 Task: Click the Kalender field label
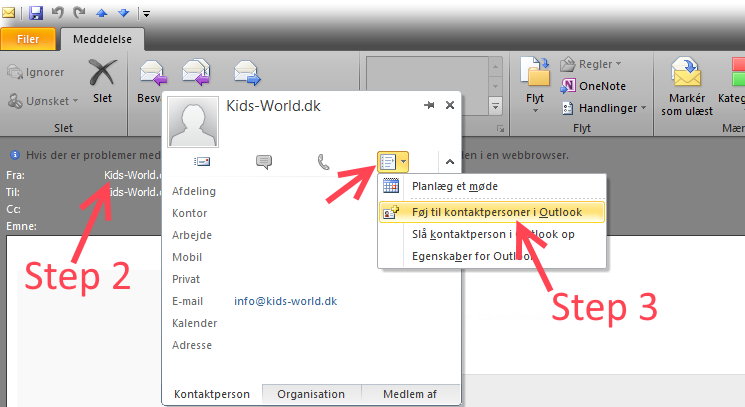[194, 323]
